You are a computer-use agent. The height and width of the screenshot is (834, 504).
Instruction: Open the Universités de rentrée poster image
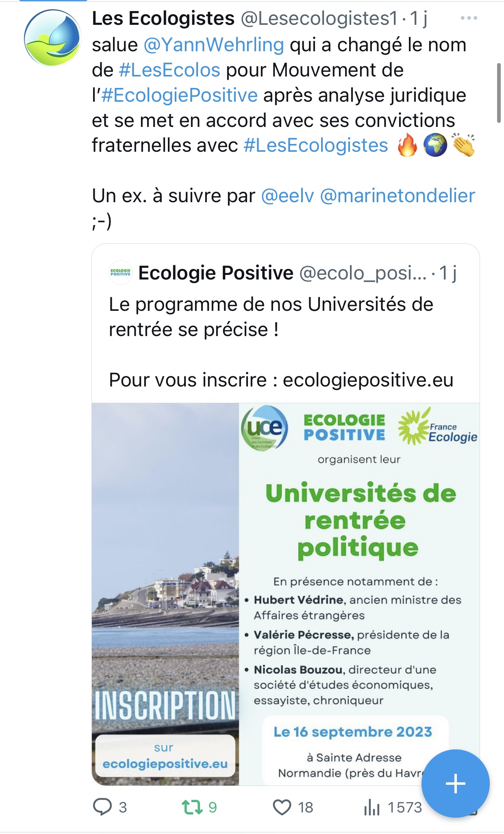pyautogui.click(x=285, y=594)
